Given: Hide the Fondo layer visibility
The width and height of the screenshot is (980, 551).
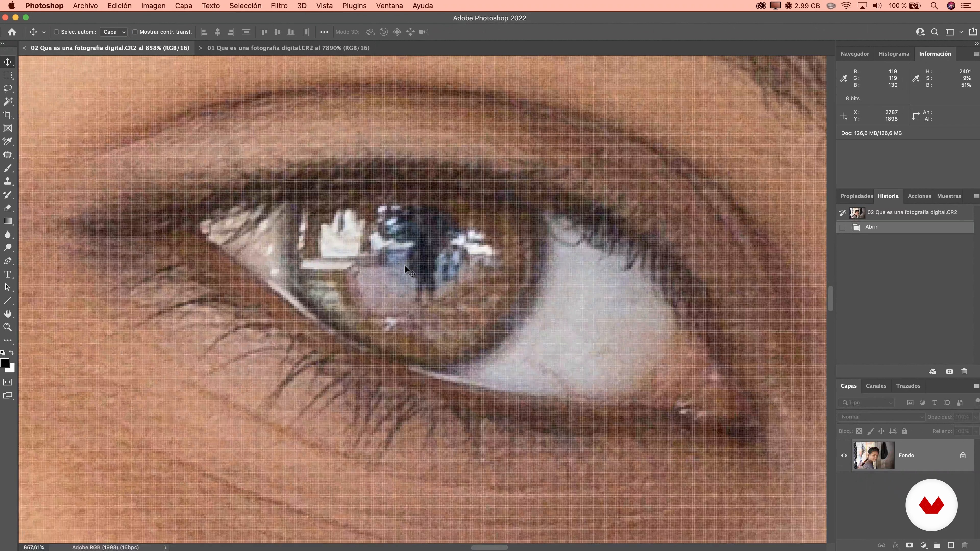Looking at the screenshot, I should pos(844,456).
